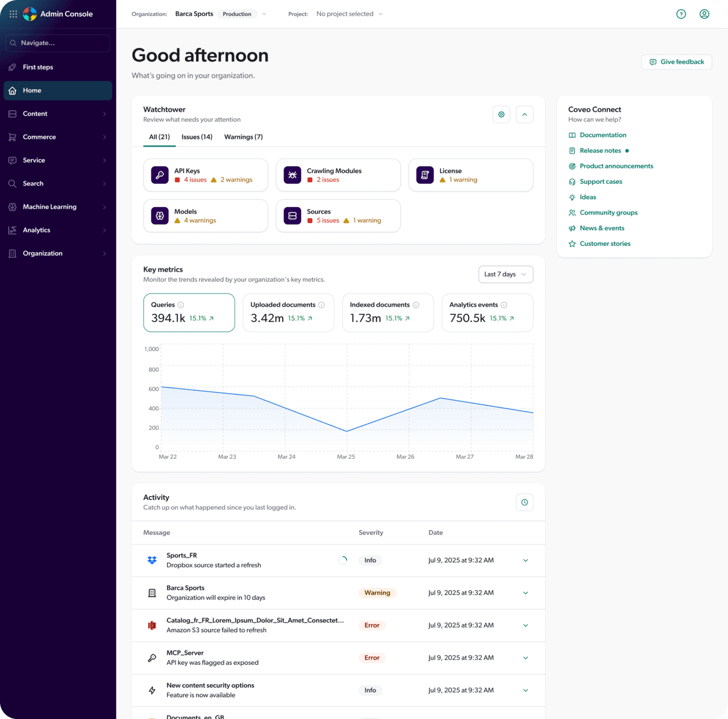
Task: Open Watchtower settings gear icon
Action: pos(502,115)
